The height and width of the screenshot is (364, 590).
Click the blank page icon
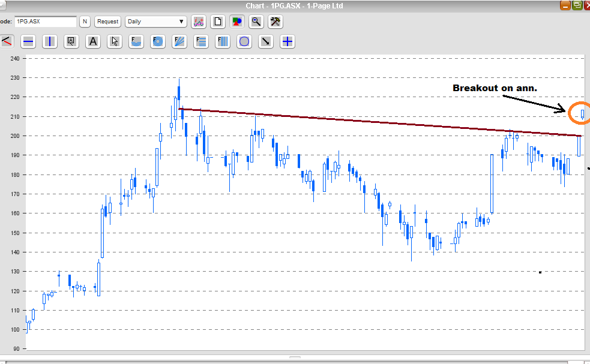tap(218, 22)
